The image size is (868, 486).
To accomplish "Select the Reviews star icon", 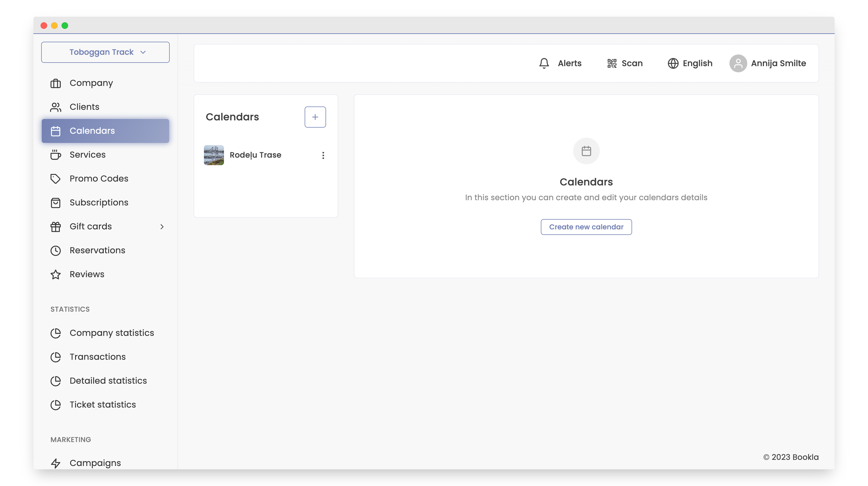I will (x=56, y=274).
